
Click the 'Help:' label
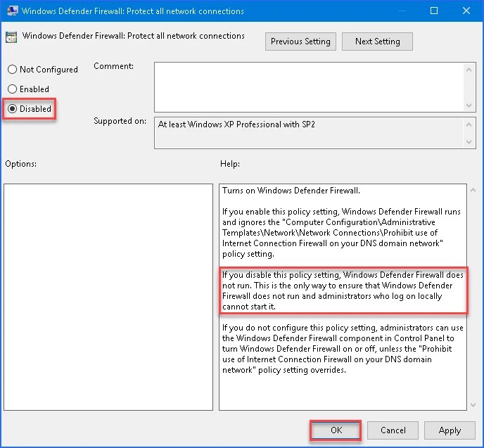click(230, 164)
